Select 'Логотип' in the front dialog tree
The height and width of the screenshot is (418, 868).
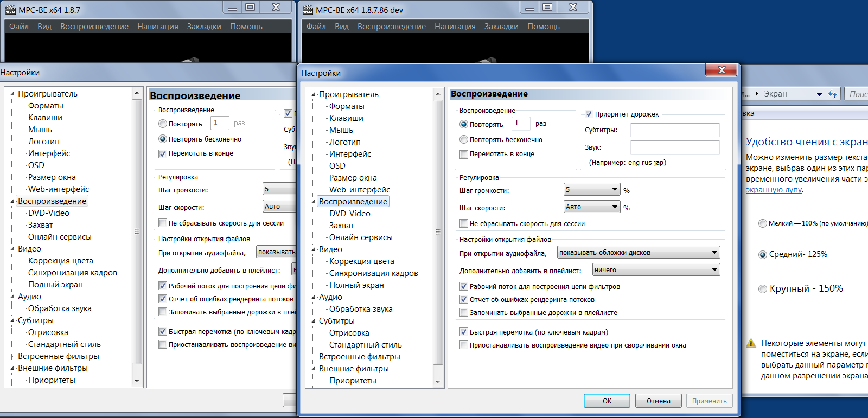pos(344,142)
